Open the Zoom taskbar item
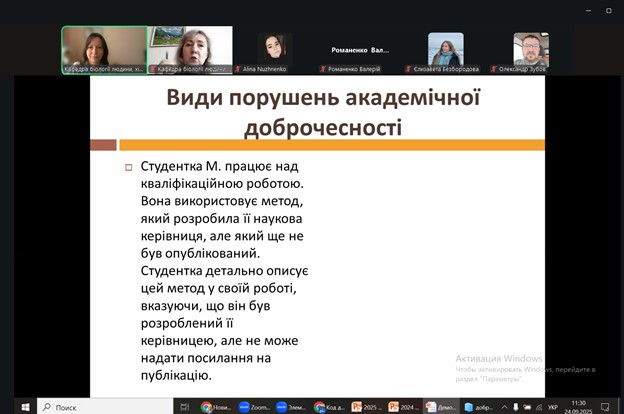This screenshot has height=414, width=624. pyautogui.click(x=254, y=407)
